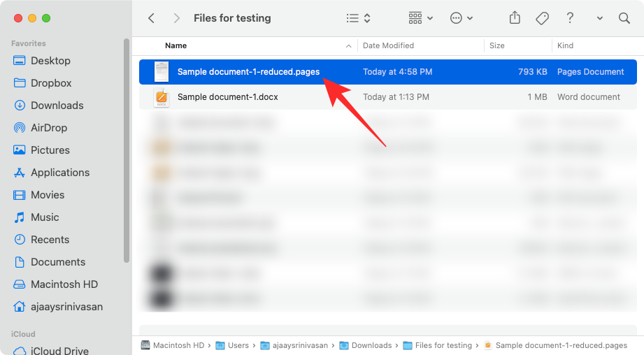
Task: Open ajaaysrinivasan home folder in sidebar
Action: [57, 307]
